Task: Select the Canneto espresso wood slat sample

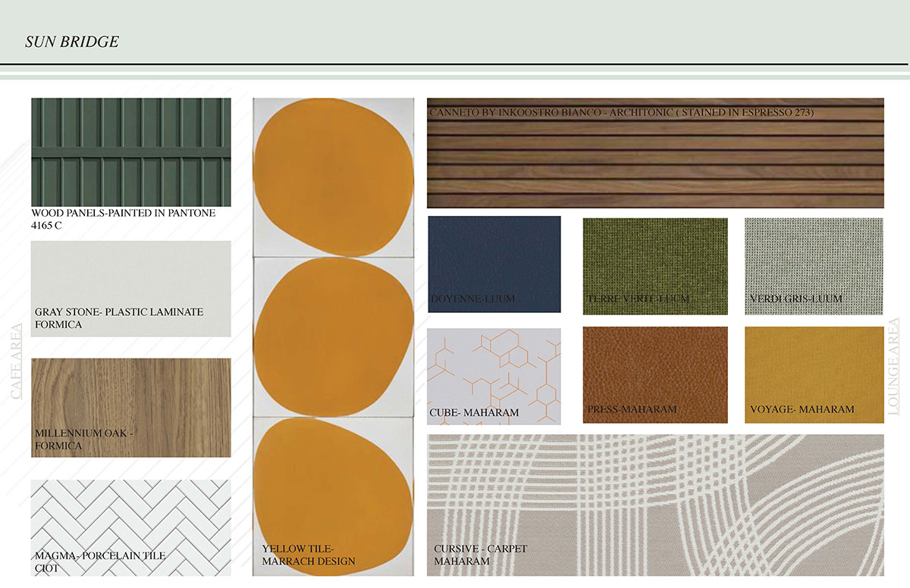Action: coord(655,153)
